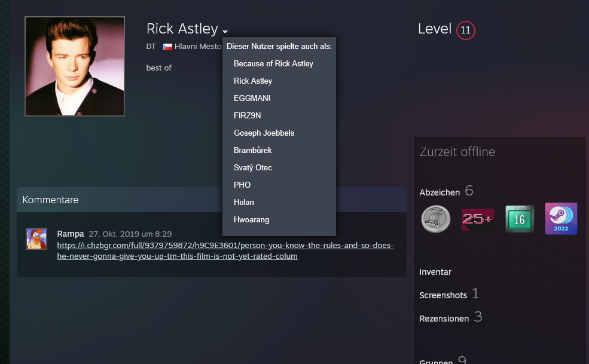Open the Rezensionen reviews list
Screen dimensions: 589x364
[444, 319]
